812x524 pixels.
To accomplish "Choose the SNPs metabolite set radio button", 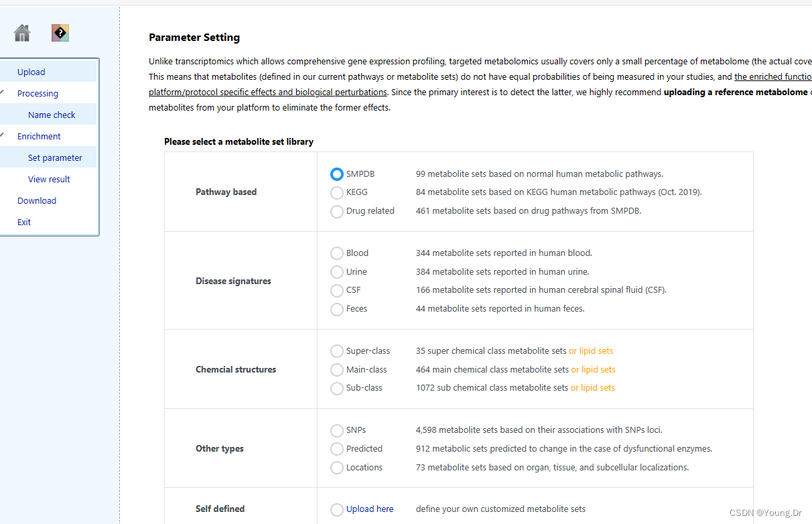I will click(337, 430).
